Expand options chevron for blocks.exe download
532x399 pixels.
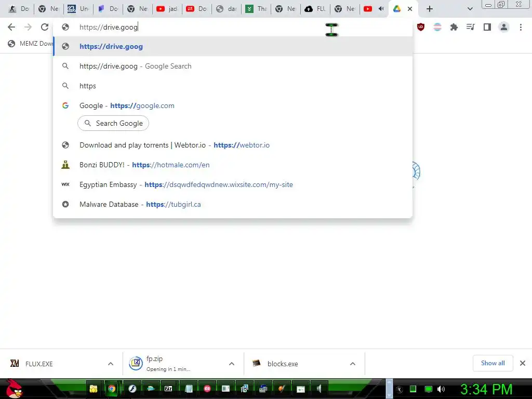click(x=353, y=364)
